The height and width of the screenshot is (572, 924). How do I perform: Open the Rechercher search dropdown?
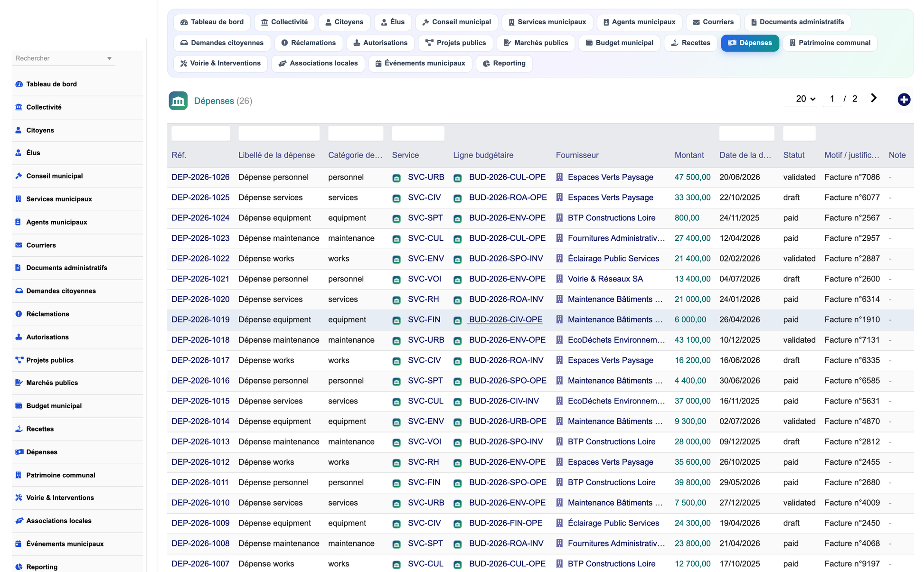[x=63, y=58]
